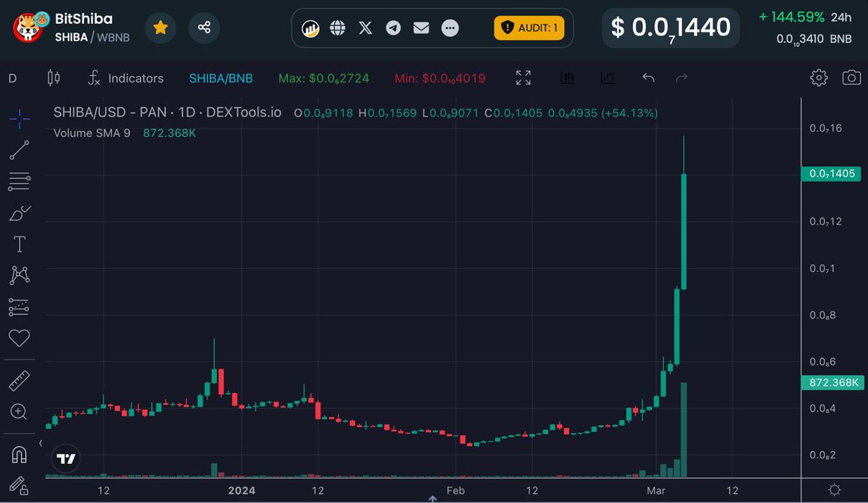Screen dimensions: 868x503
Task: Expand the bottom panel arrow
Action: click(433, 499)
